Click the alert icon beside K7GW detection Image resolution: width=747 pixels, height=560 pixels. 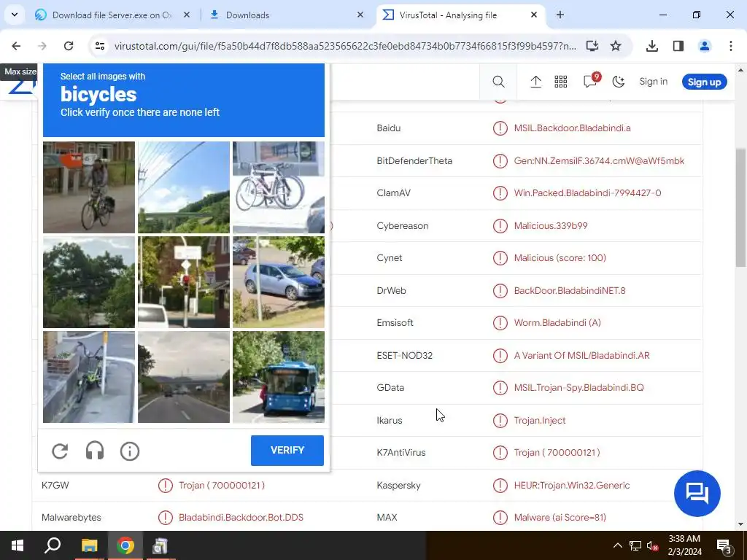(166, 485)
